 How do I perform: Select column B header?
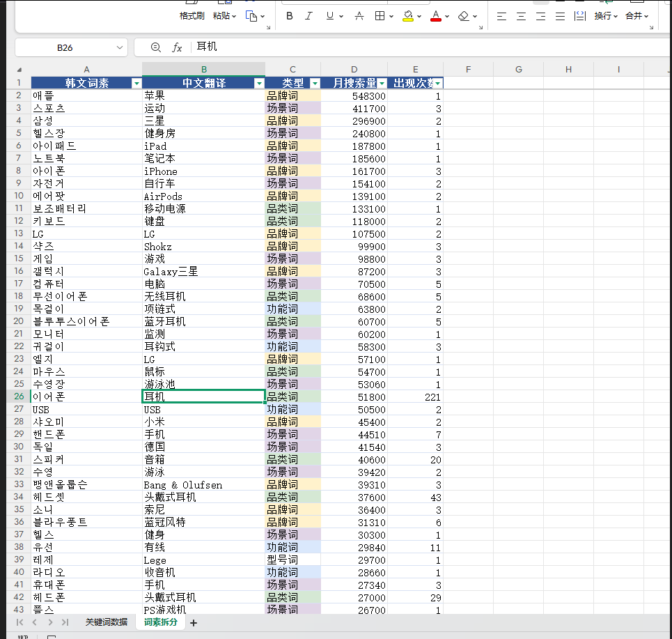click(x=203, y=70)
